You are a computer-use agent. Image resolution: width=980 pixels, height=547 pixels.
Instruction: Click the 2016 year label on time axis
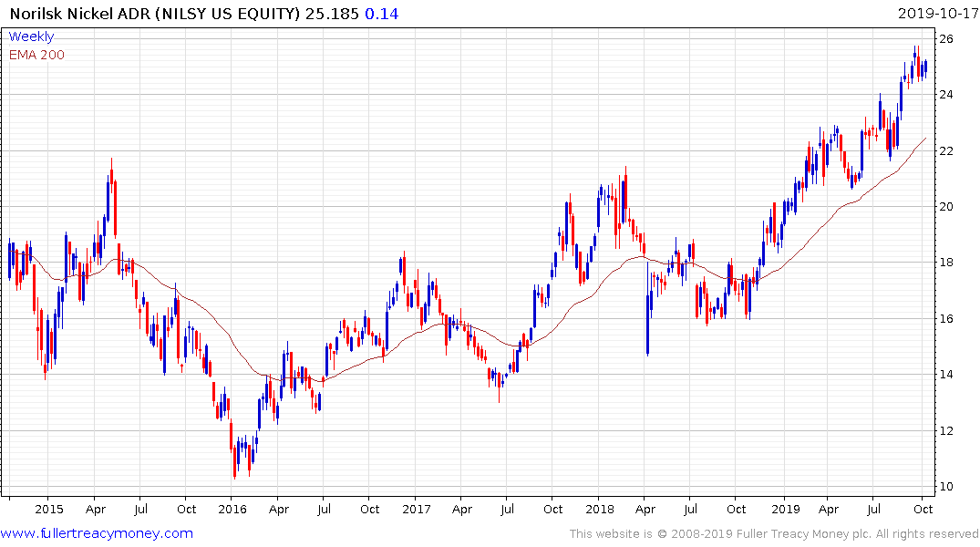[232, 509]
